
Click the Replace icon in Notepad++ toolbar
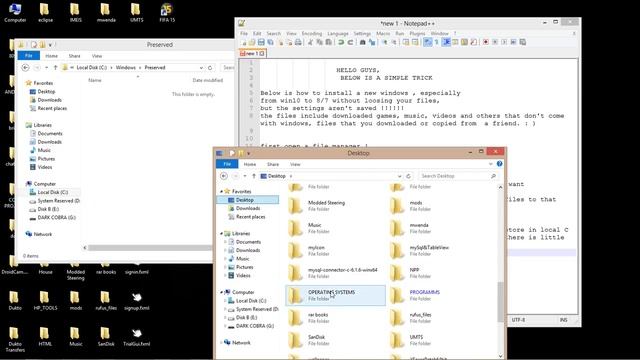pos(372,42)
